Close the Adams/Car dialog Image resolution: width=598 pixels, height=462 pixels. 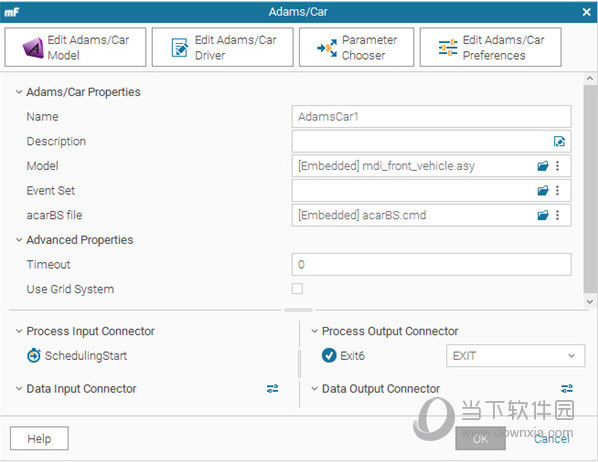[x=587, y=12]
